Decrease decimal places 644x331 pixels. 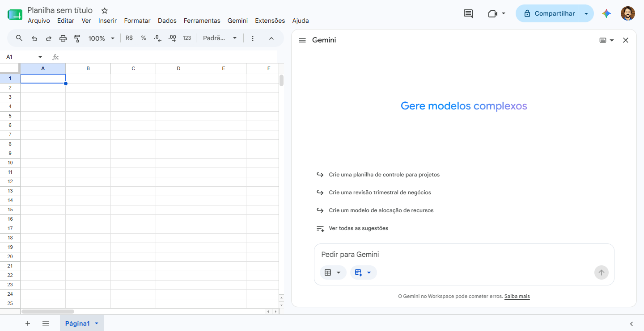(x=157, y=38)
